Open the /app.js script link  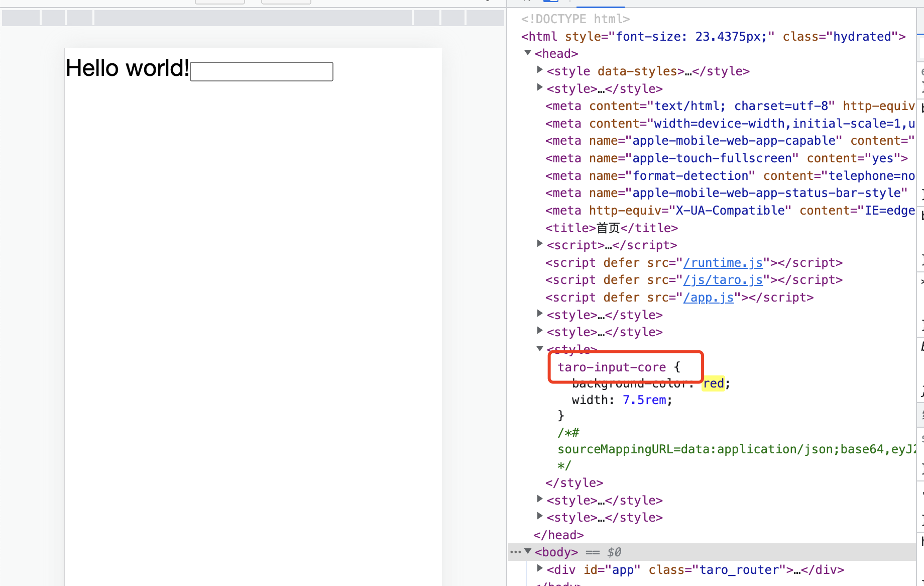coord(709,297)
